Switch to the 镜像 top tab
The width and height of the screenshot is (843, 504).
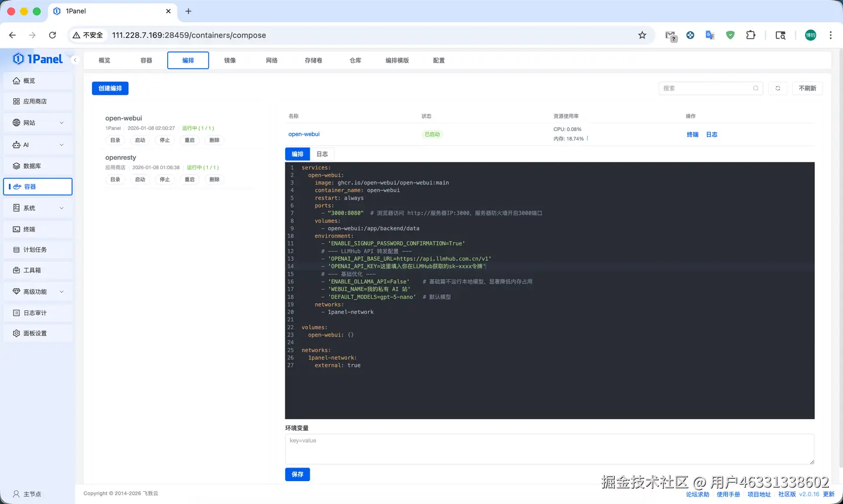230,60
